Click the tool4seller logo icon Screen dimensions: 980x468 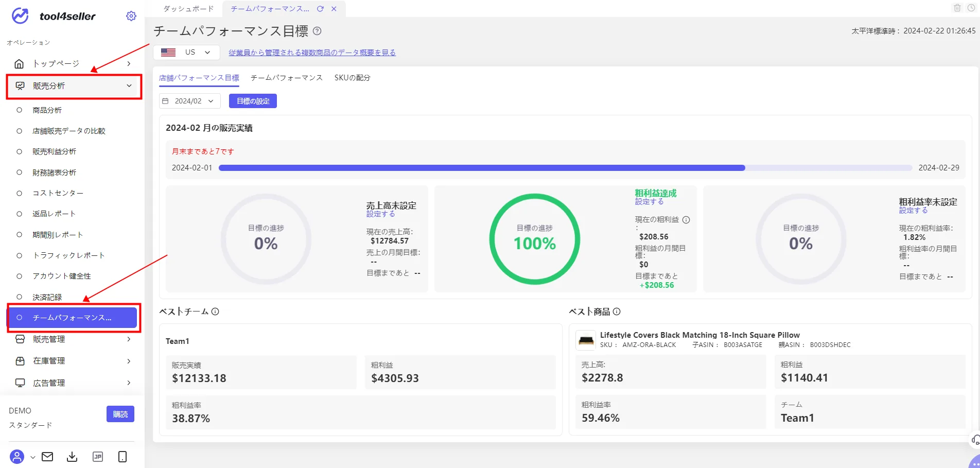coord(20,16)
